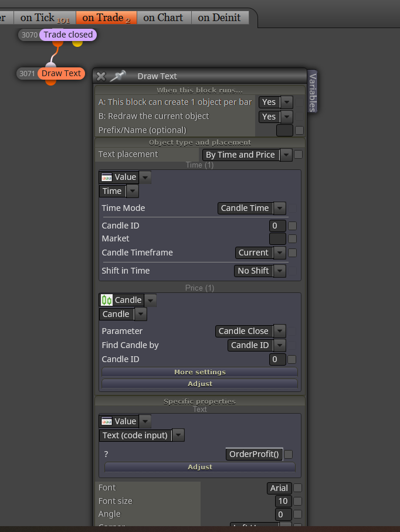
Task: Open the Candle subtype dropdown
Action: 141,314
